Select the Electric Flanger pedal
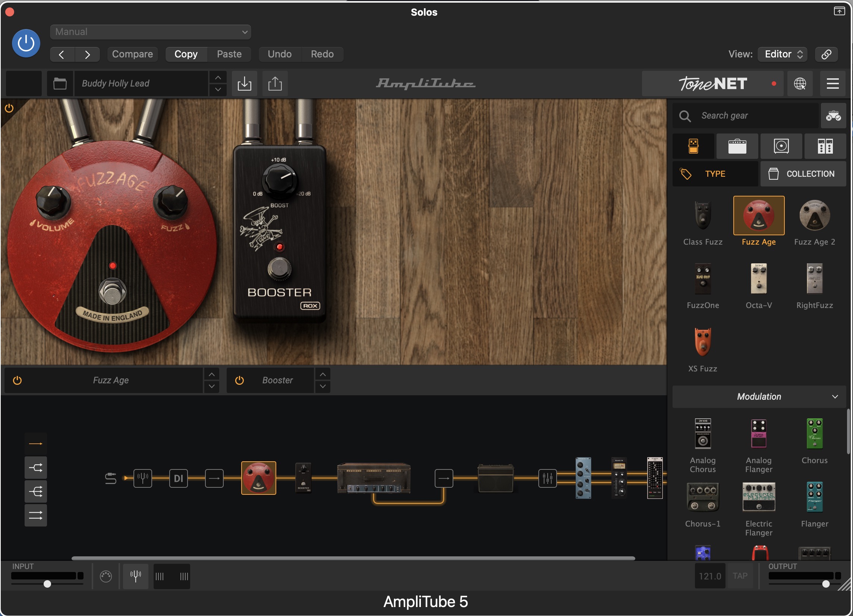The width and height of the screenshot is (853, 616). coord(759,509)
